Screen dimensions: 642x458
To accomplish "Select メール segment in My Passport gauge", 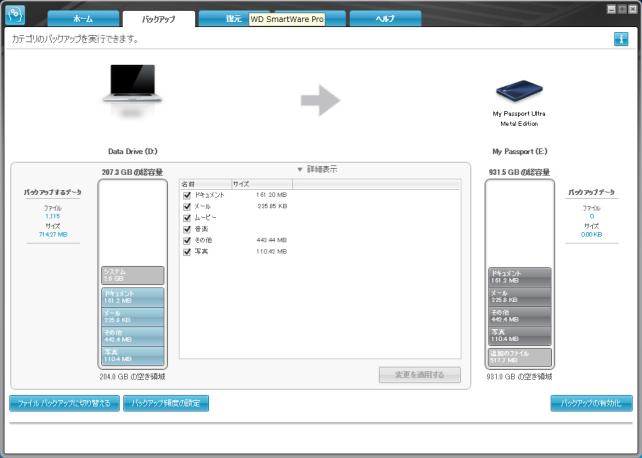I will 520,297.
